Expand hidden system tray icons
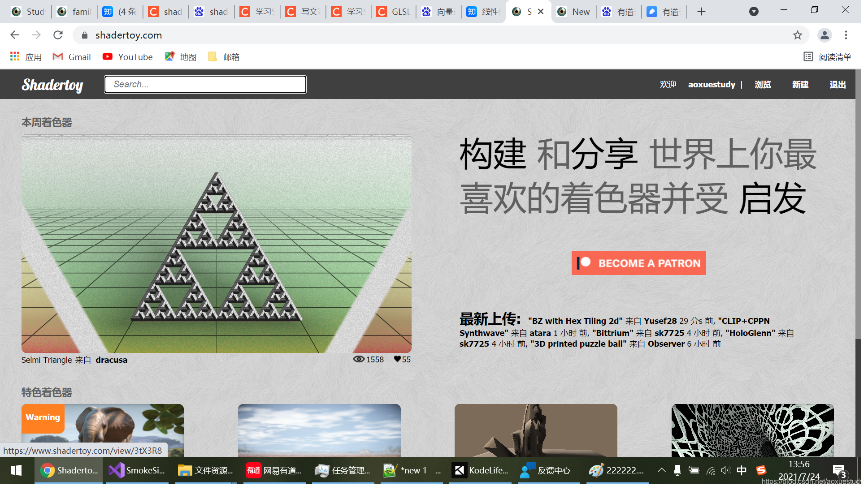This screenshot has width=868, height=490. point(661,470)
